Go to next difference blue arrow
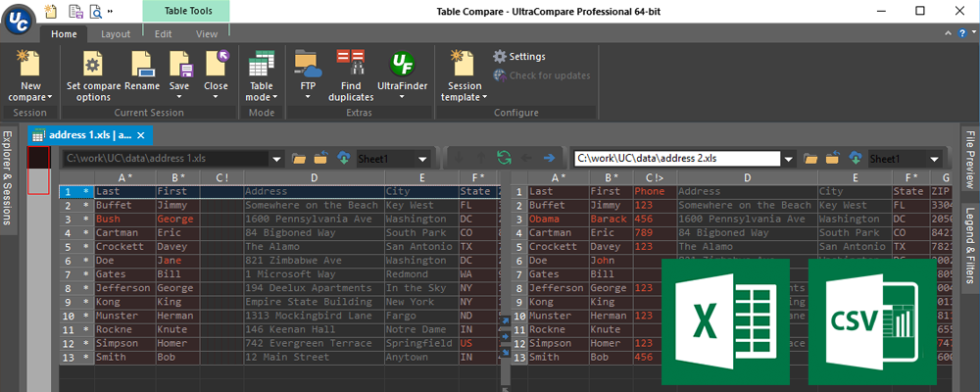Screen dimensions: 980x392 click(549, 158)
